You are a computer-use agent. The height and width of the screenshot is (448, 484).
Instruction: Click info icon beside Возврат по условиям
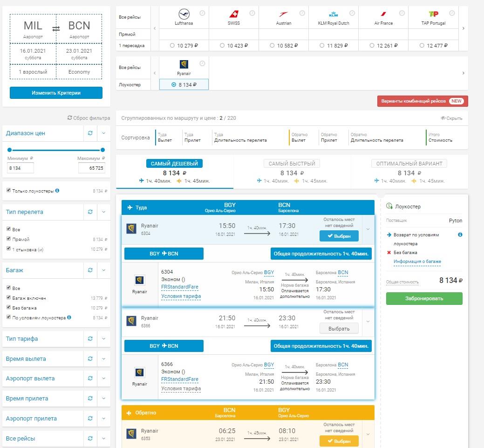tap(460, 235)
